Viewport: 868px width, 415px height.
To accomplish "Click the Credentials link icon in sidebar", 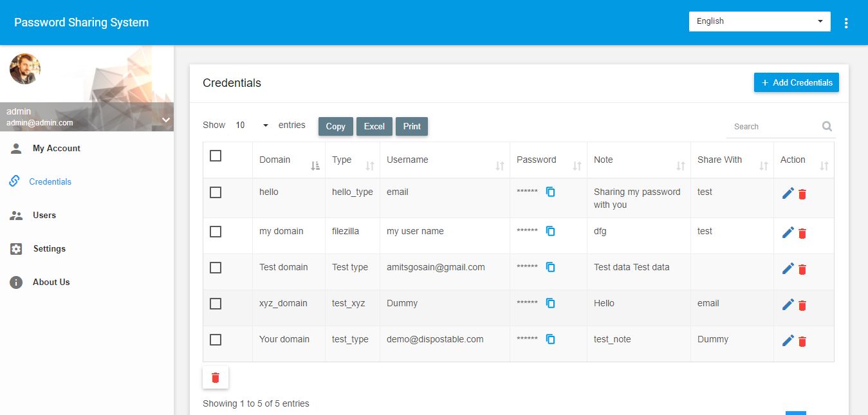I will coord(14,181).
